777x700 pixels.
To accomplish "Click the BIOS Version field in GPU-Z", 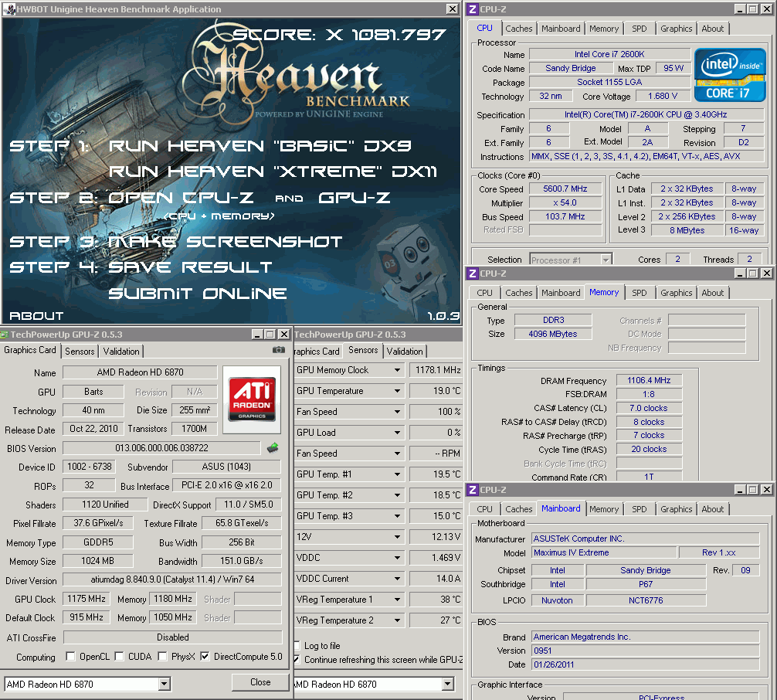I will coord(161,448).
